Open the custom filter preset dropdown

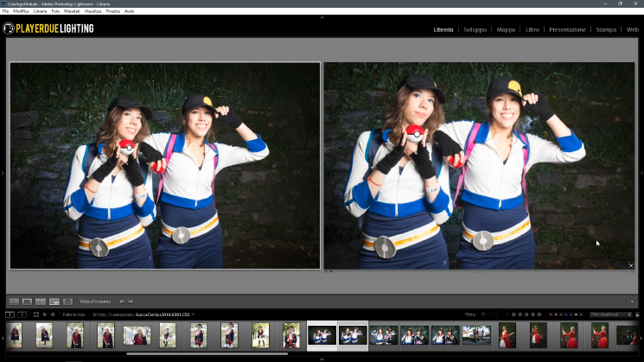coord(611,314)
